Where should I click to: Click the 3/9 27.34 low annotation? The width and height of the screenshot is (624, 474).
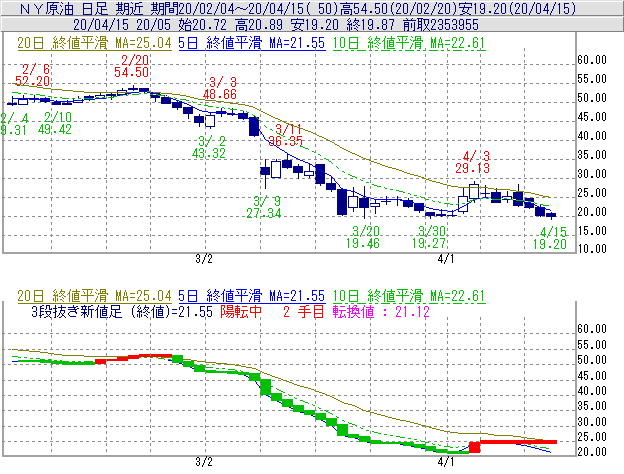(x=264, y=207)
